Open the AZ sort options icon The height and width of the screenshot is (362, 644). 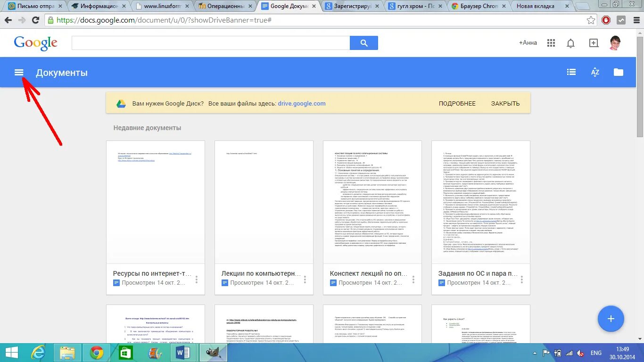pyautogui.click(x=595, y=72)
